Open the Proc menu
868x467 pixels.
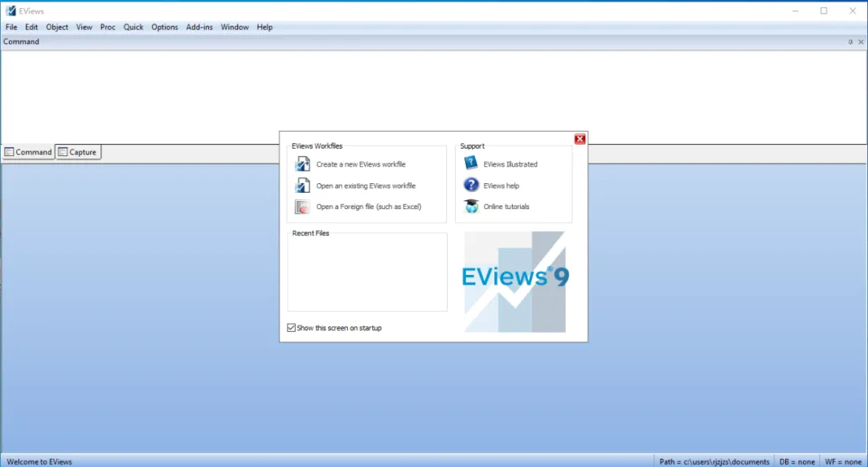(x=108, y=27)
